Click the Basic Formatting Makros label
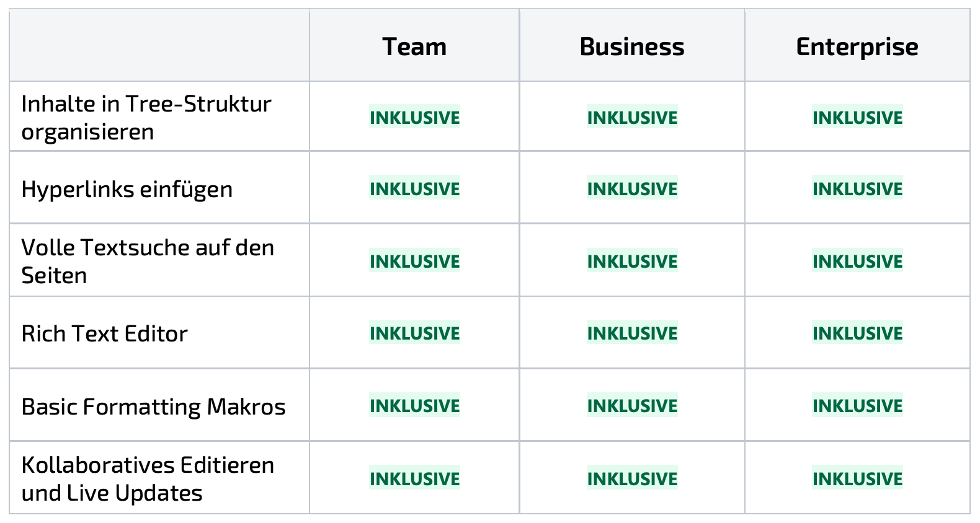The height and width of the screenshot is (523, 980). (x=153, y=407)
